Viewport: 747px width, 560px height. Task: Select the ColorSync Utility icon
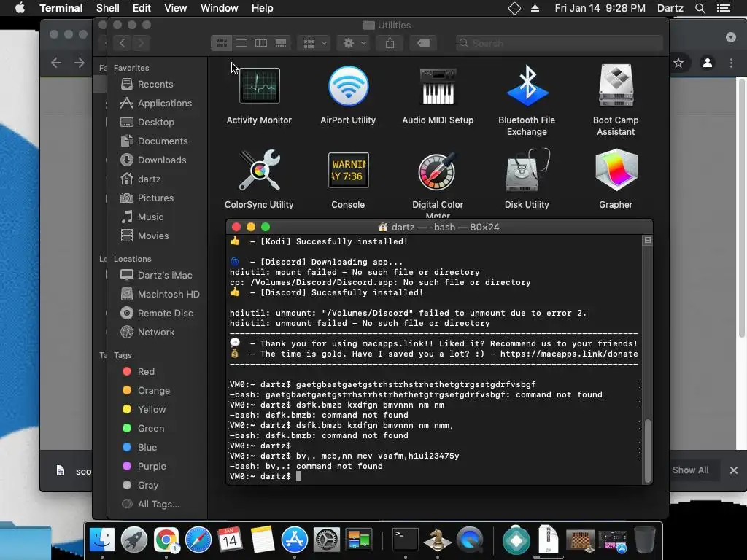click(x=259, y=171)
